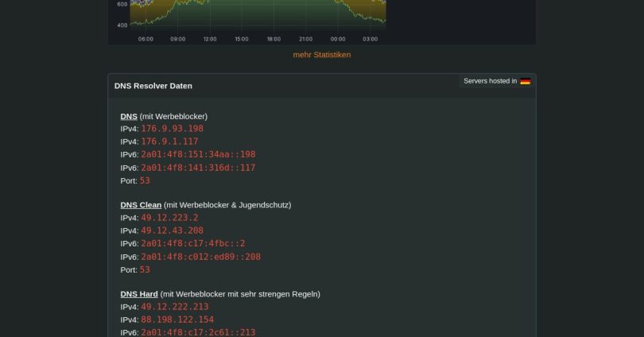
Task: Click '(mit Werbeblocker mit sehr strengen Regeln)' text
Action: coord(240,294)
